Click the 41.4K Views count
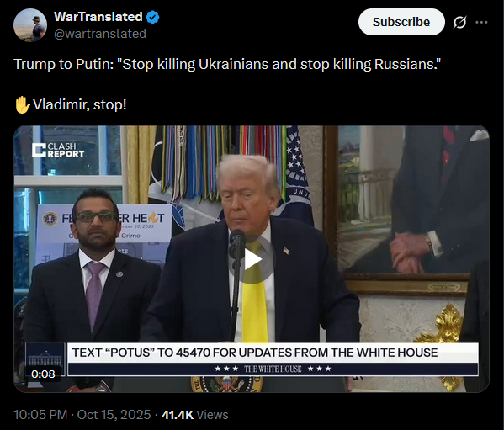 [x=195, y=415]
